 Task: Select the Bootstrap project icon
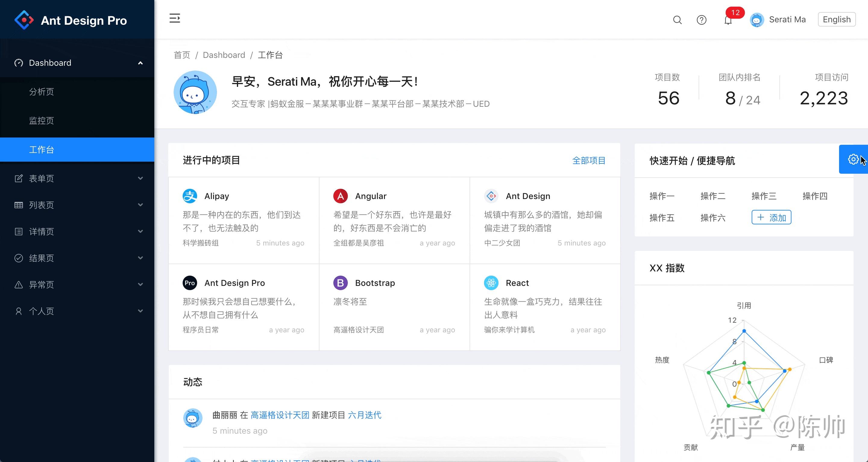pyautogui.click(x=340, y=283)
